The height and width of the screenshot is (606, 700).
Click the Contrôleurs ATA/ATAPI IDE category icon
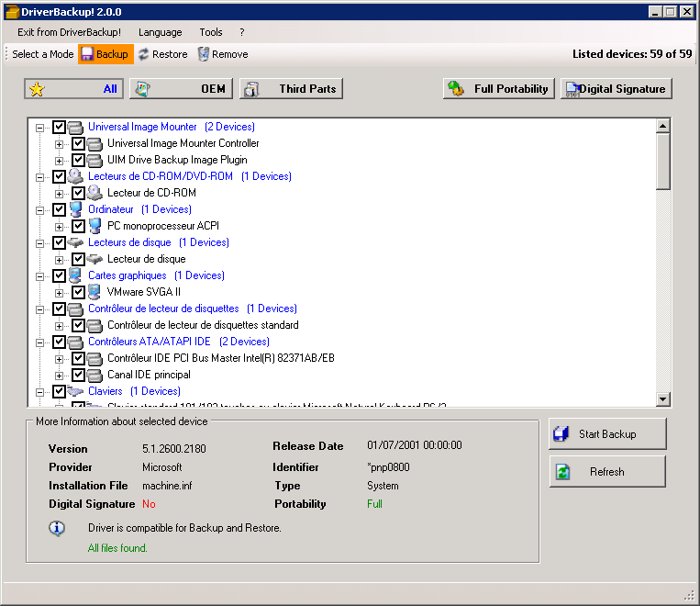click(75, 342)
